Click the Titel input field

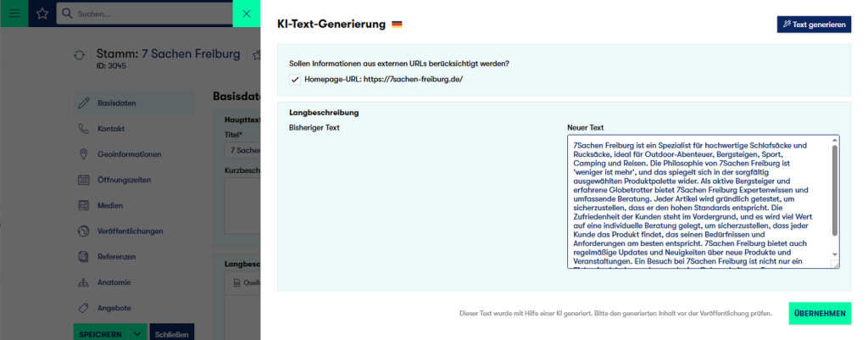coord(242,151)
